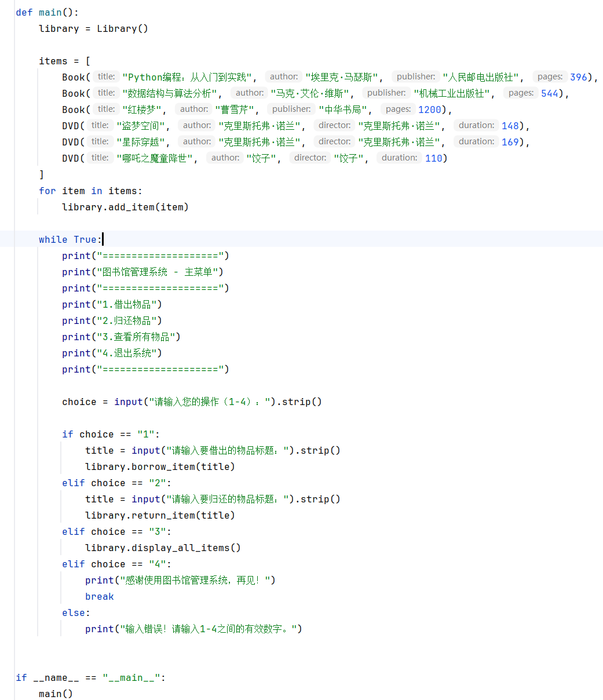This screenshot has height=700, width=603.
Task: Click the print line with "感谢使用图书馆管理系统，再见！"
Action: click(x=181, y=580)
